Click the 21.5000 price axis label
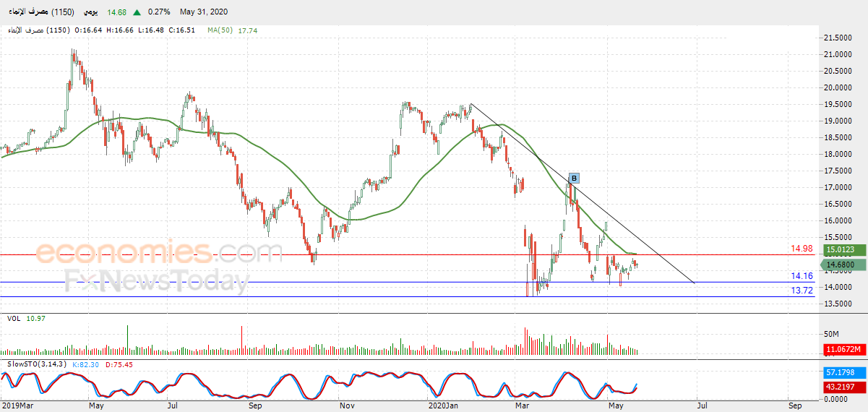The image size is (868, 412). point(836,38)
